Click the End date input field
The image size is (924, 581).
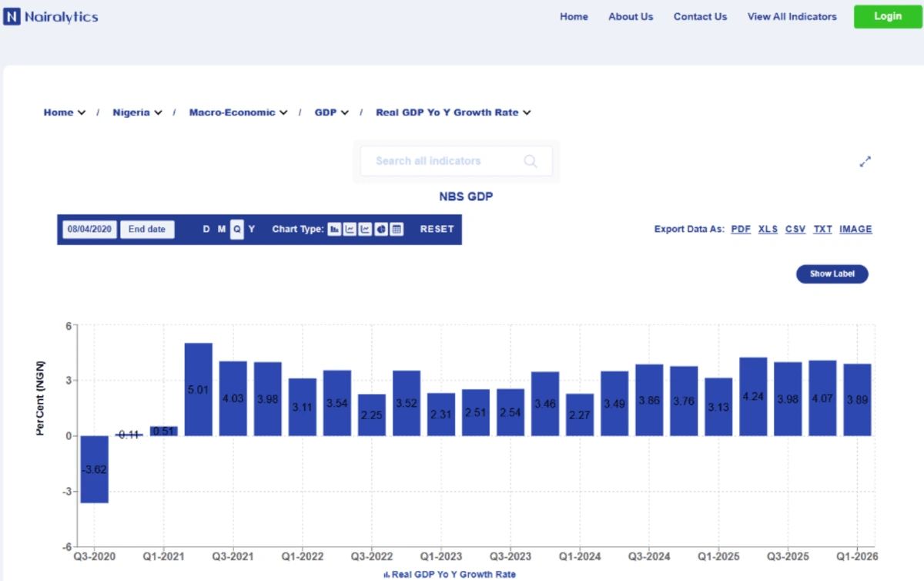(147, 229)
